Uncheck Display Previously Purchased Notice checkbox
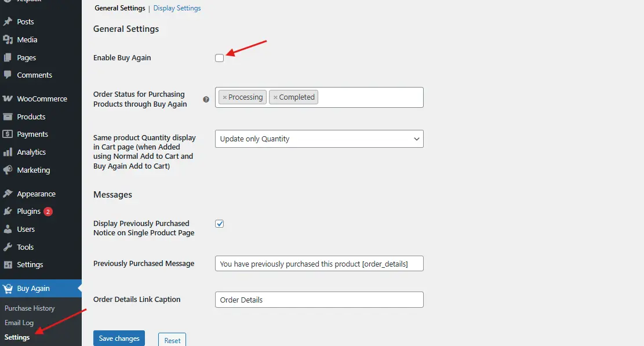Screen dimensions: 644x346 pos(220,224)
